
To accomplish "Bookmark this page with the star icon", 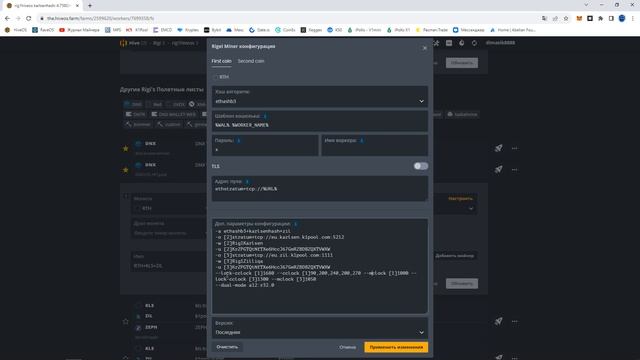I will tap(566, 18).
